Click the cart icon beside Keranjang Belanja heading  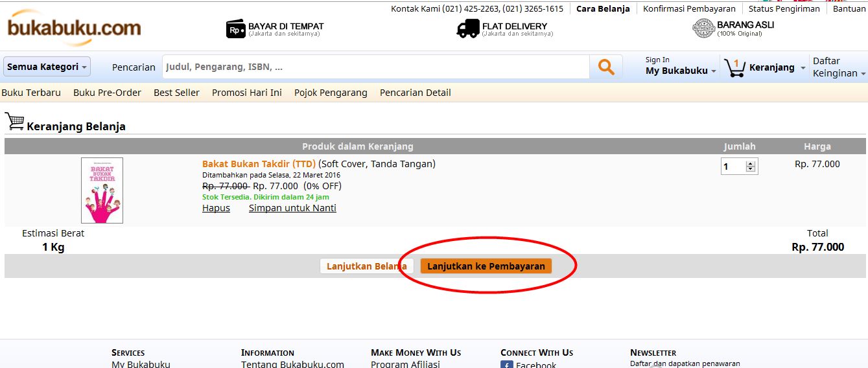(x=14, y=121)
